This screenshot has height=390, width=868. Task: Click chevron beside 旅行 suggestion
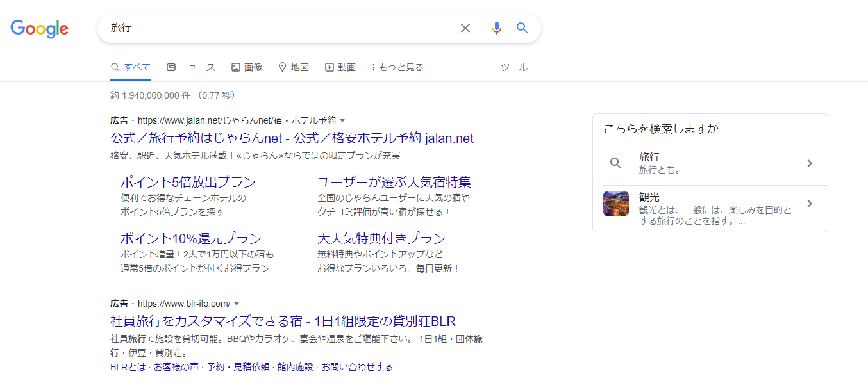point(810,163)
